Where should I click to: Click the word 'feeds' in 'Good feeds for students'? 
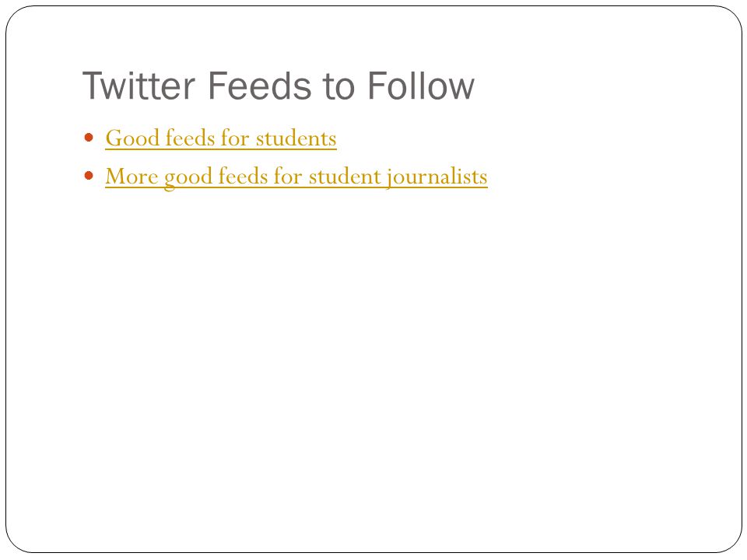pos(190,138)
